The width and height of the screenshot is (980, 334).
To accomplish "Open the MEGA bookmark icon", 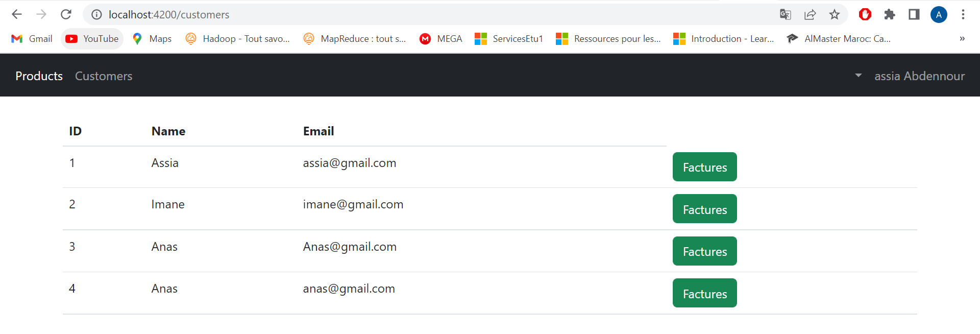I will pos(440,38).
